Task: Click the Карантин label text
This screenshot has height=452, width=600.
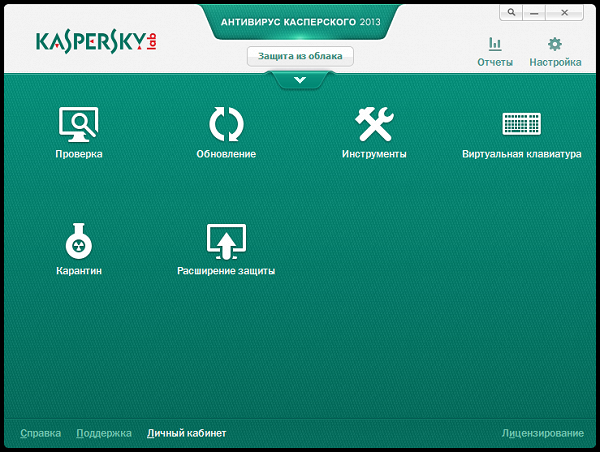Action: coord(79,271)
